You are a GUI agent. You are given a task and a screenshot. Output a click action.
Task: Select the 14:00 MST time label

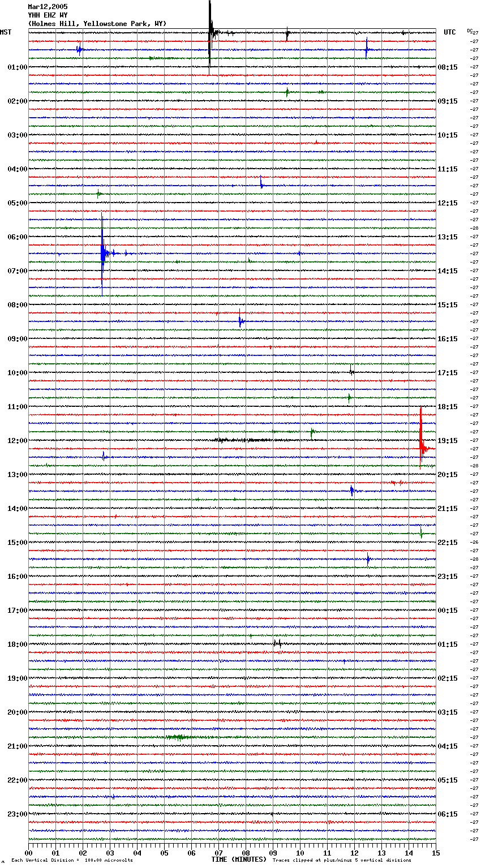(17, 509)
